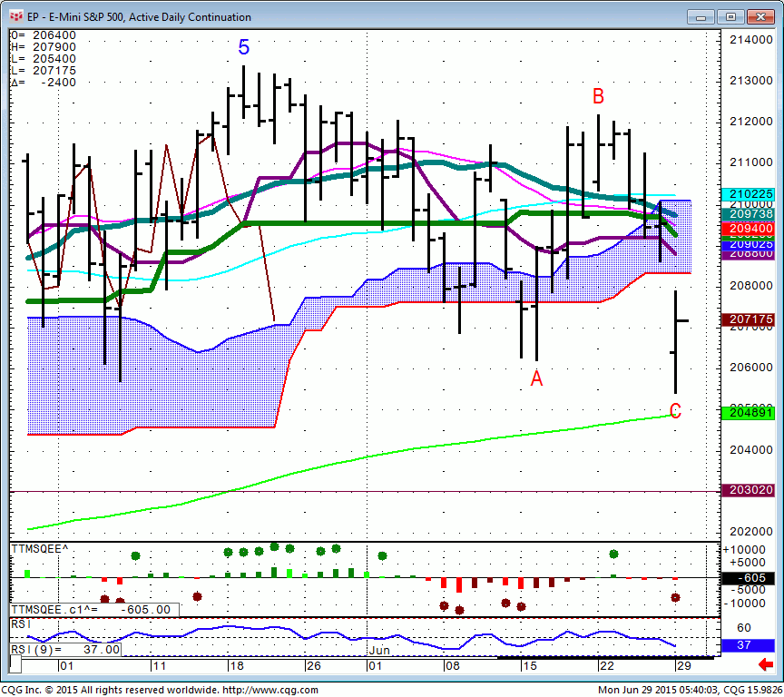Click the O= 206400 open value
Viewport: 784px width, 697px height.
coord(44,35)
